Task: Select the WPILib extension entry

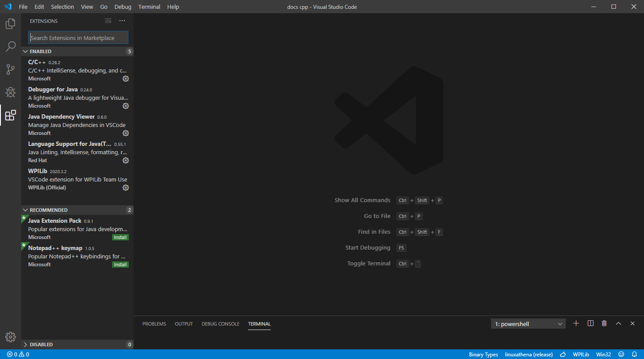Action: point(77,179)
